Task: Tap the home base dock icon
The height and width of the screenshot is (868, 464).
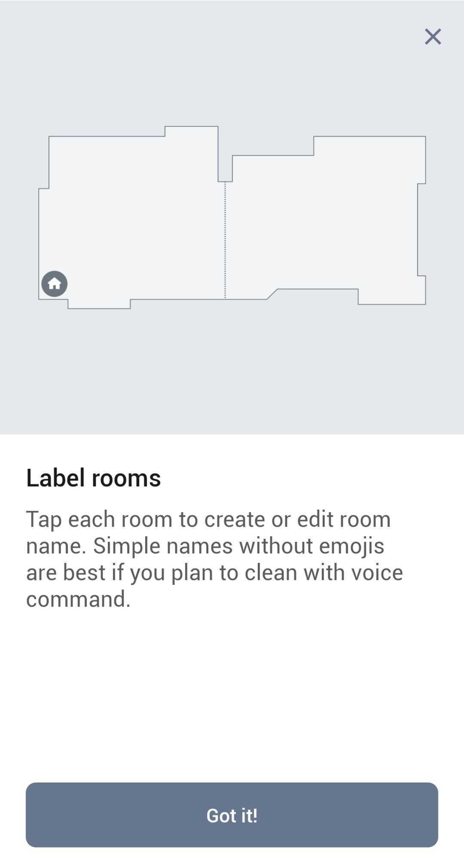Action: tap(54, 284)
